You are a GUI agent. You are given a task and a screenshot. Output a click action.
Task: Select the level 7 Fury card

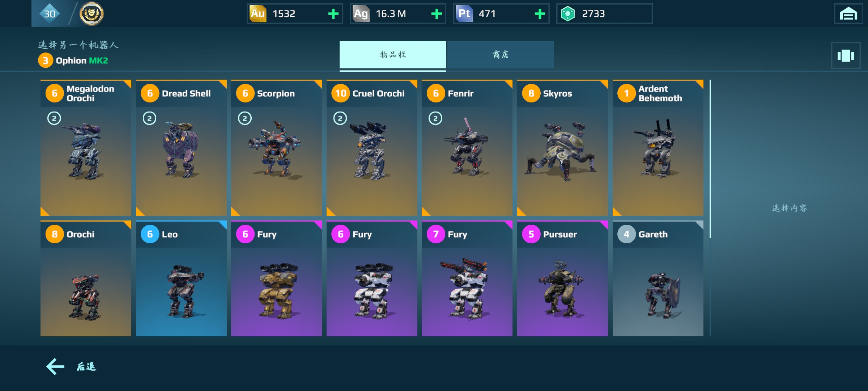[467, 278]
